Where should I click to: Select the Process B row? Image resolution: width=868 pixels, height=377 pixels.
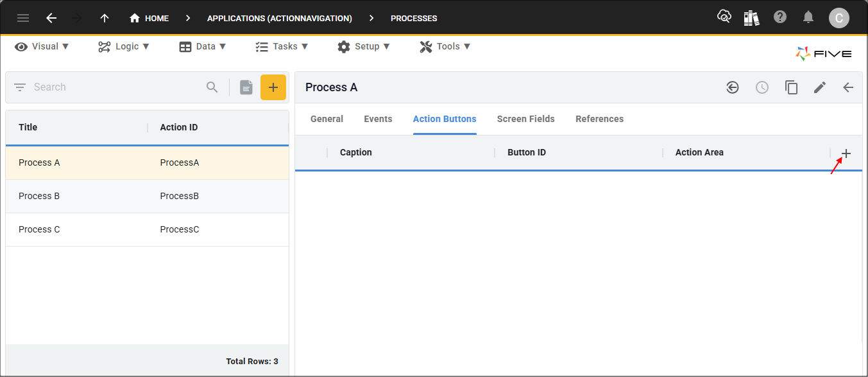click(x=147, y=196)
